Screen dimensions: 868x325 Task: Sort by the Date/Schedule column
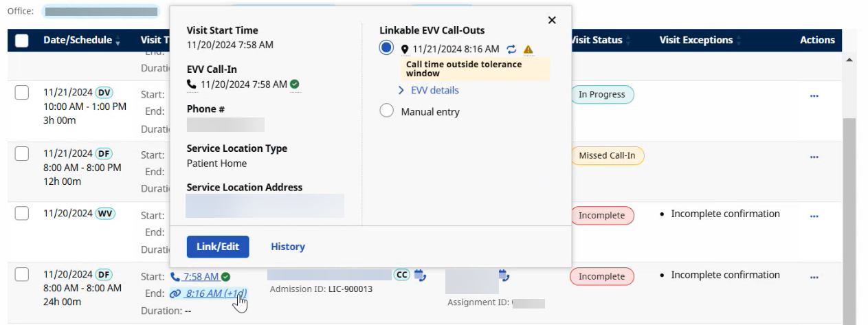click(77, 41)
